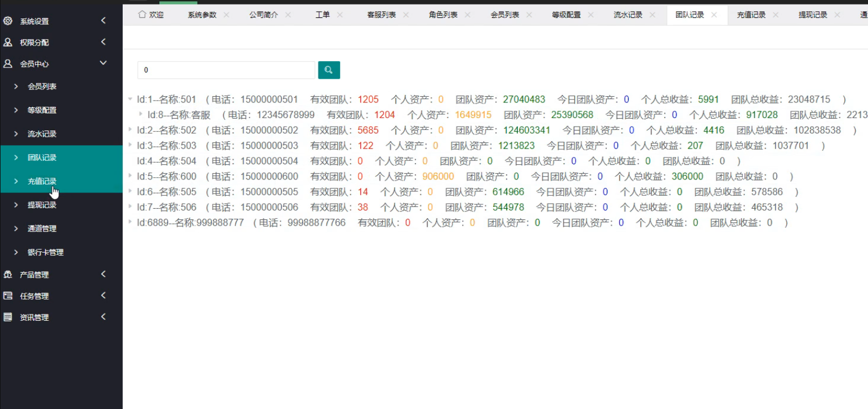The width and height of the screenshot is (868, 409).
Task: Click the 产品管理 sidebar icon
Action: tap(8, 275)
